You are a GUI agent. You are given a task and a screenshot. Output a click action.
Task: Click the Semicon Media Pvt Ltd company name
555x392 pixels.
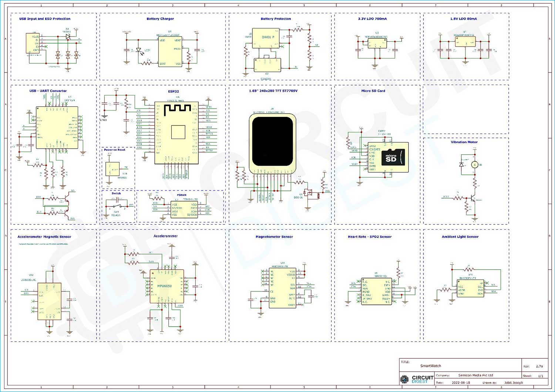click(x=475, y=375)
